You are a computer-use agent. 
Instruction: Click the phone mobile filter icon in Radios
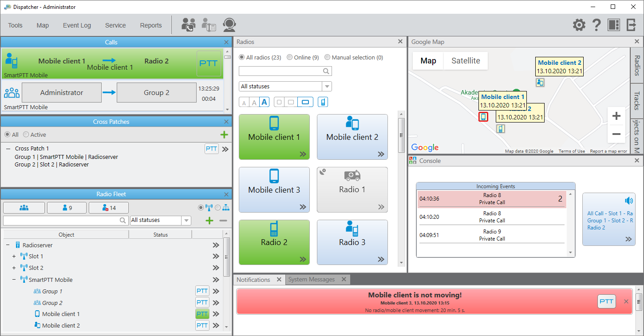point(323,102)
